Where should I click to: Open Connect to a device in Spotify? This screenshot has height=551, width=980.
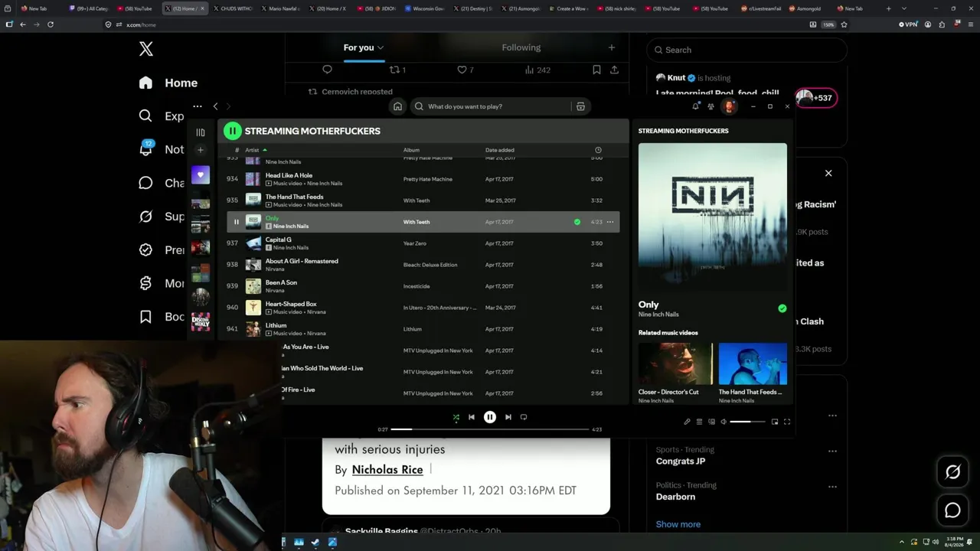coord(711,422)
